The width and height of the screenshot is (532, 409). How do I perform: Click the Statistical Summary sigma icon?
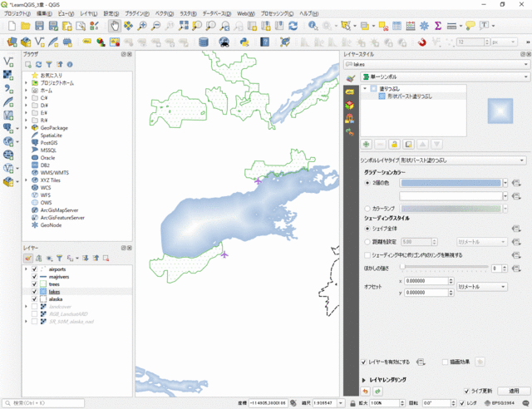click(438, 26)
